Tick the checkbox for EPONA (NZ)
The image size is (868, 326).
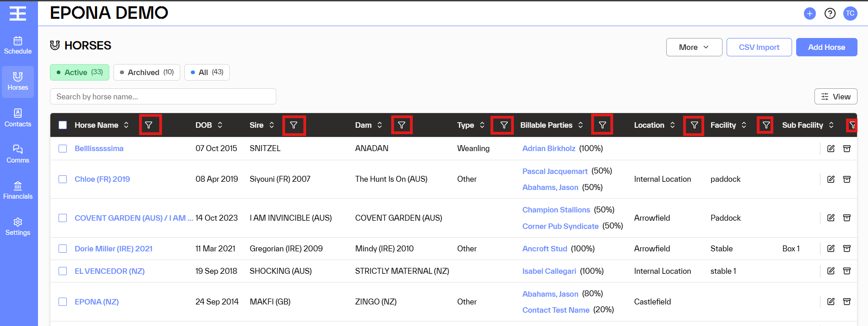coord(63,302)
